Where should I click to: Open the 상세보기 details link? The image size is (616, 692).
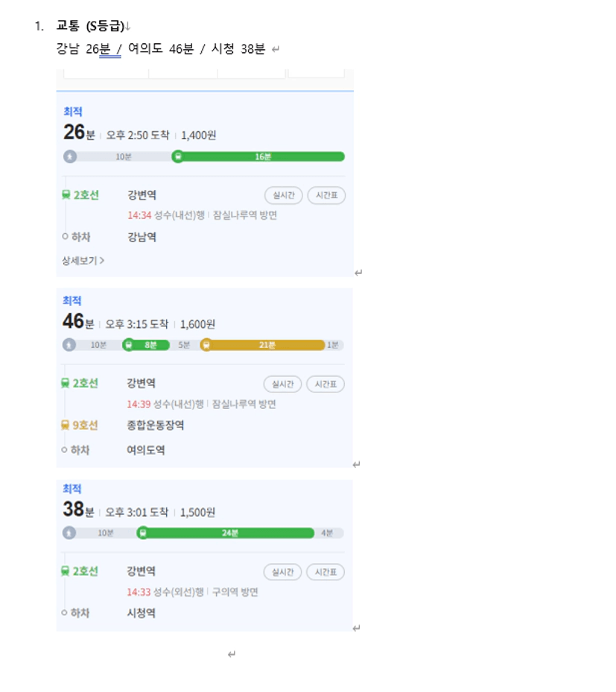coord(83,261)
